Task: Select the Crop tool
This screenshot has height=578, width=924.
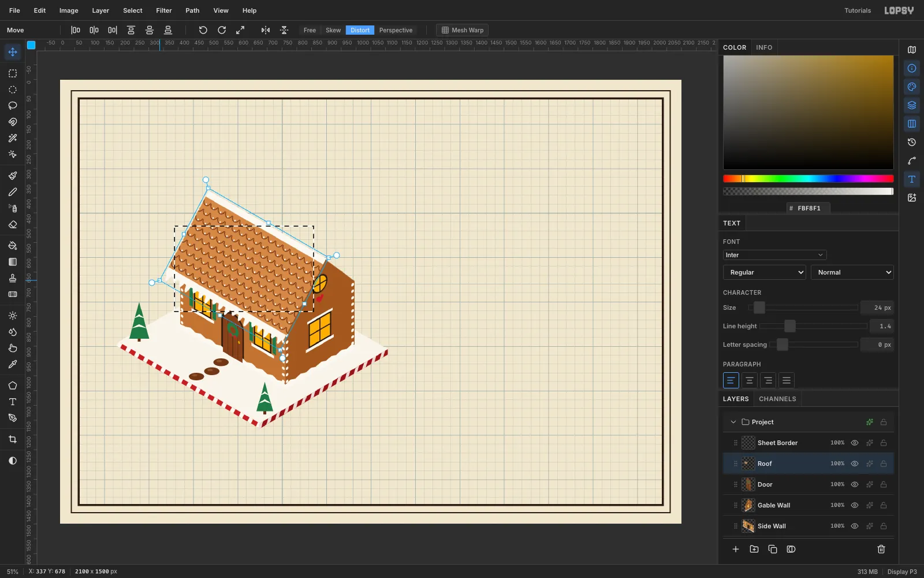Action: tap(13, 439)
